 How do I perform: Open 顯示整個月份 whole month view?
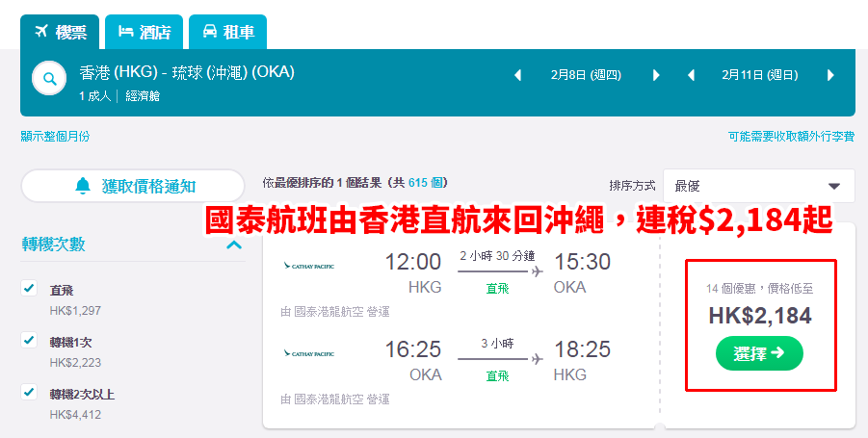55,136
